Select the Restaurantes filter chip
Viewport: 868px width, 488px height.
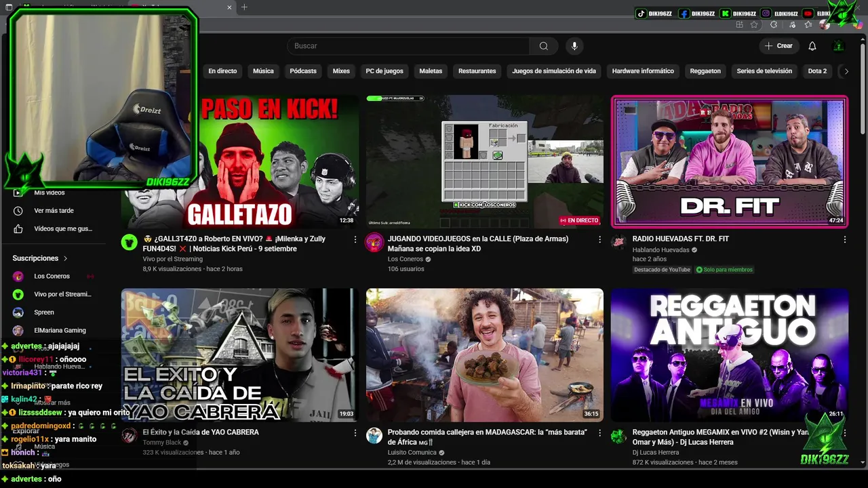point(477,71)
